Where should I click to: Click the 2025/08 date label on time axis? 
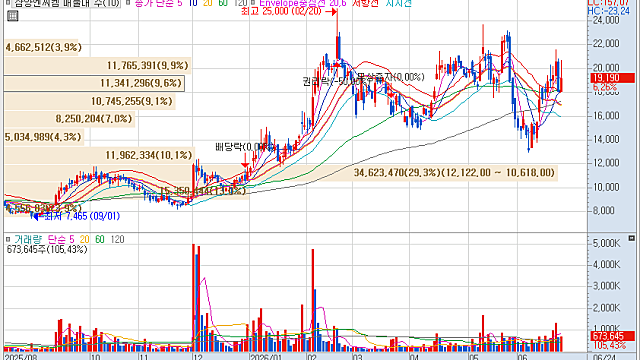tap(20, 357)
